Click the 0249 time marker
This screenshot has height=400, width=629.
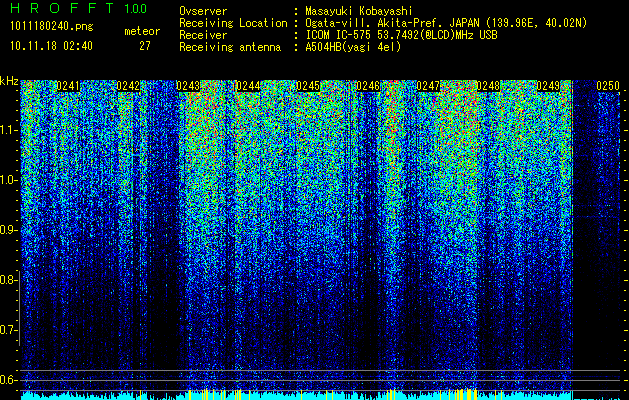pyautogui.click(x=548, y=86)
